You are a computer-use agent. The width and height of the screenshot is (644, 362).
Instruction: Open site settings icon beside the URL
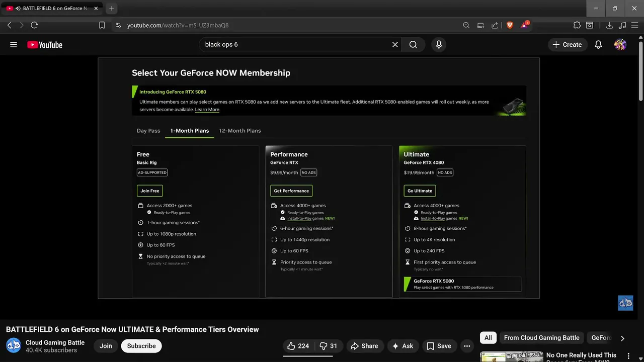click(118, 25)
